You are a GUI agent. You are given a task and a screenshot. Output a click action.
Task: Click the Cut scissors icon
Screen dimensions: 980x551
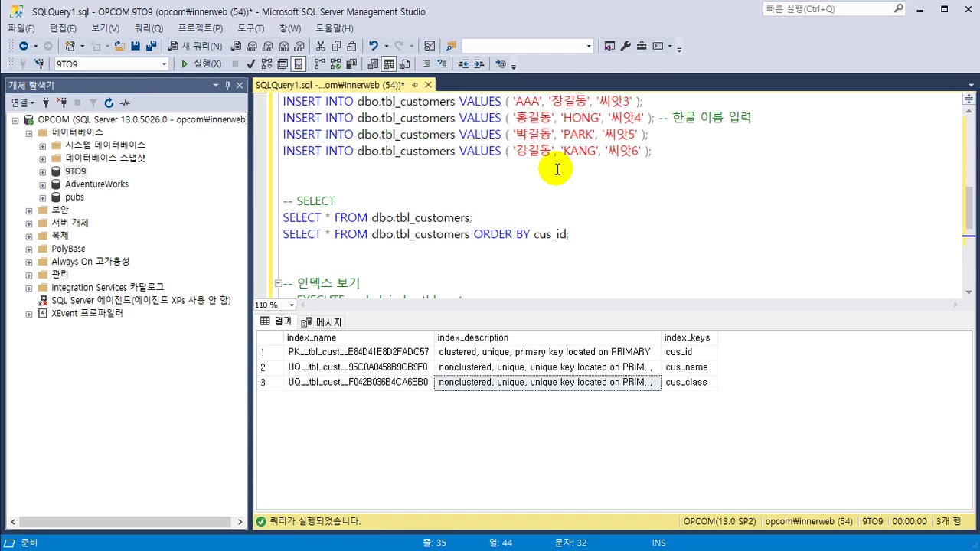click(x=321, y=46)
